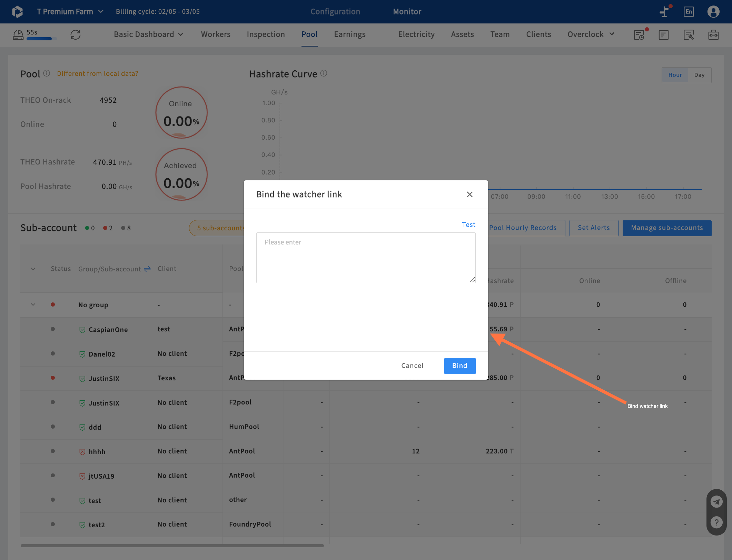The height and width of the screenshot is (560, 732).
Task: Open the help question mark icon
Action: click(x=716, y=522)
